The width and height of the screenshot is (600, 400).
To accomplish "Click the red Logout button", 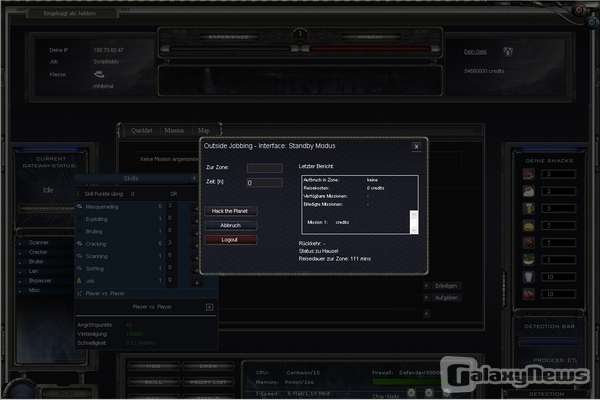I will click(230, 240).
